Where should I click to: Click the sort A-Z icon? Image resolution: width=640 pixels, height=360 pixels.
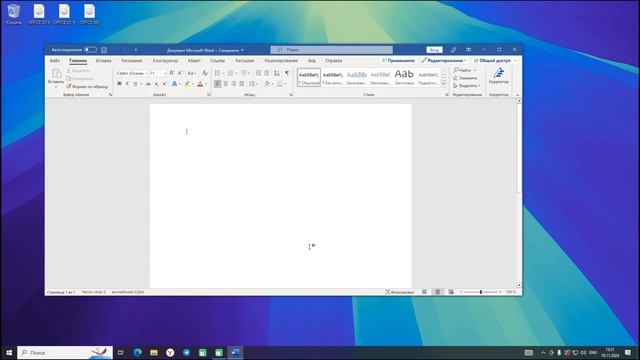coord(277,73)
